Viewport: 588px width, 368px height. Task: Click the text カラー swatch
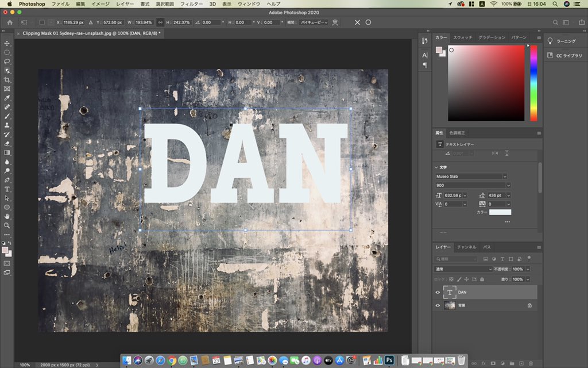coord(500,212)
